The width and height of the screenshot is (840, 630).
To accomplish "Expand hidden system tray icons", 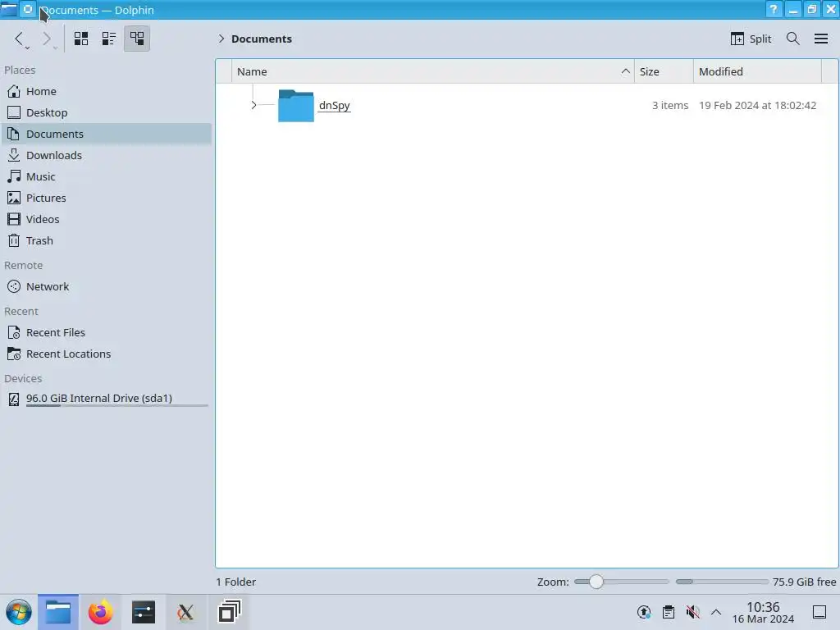I will 716,612.
